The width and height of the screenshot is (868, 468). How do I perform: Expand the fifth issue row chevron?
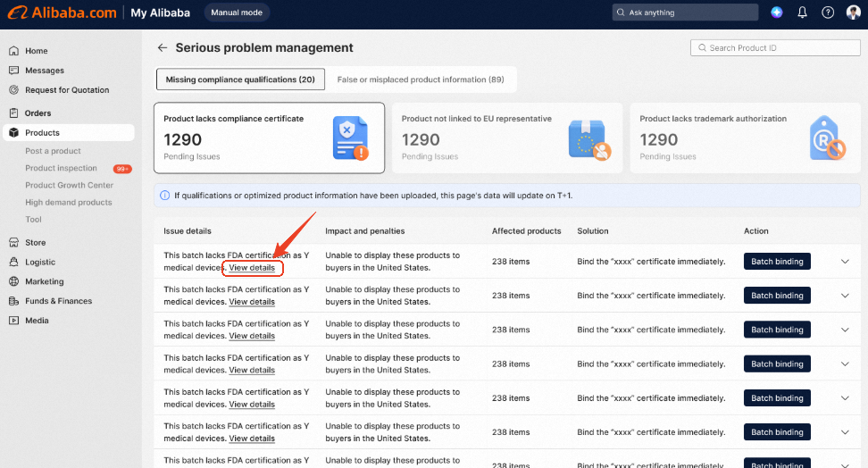tap(845, 398)
